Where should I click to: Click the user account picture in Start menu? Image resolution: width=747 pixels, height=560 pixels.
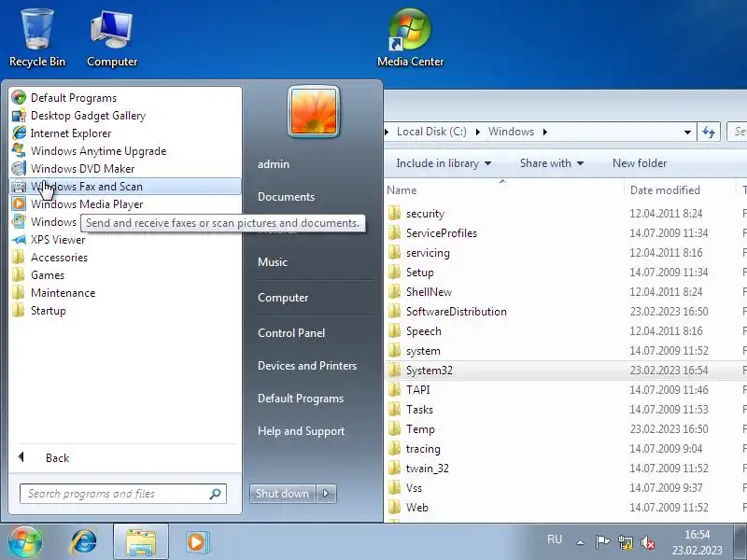(314, 111)
